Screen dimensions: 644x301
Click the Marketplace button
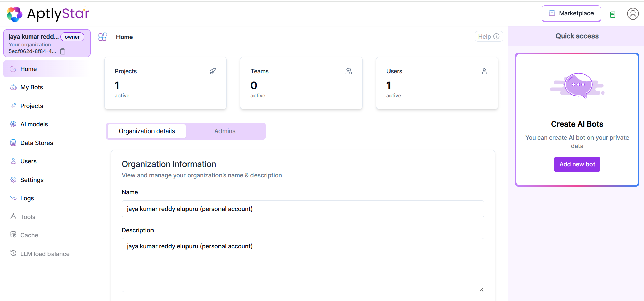(x=571, y=13)
